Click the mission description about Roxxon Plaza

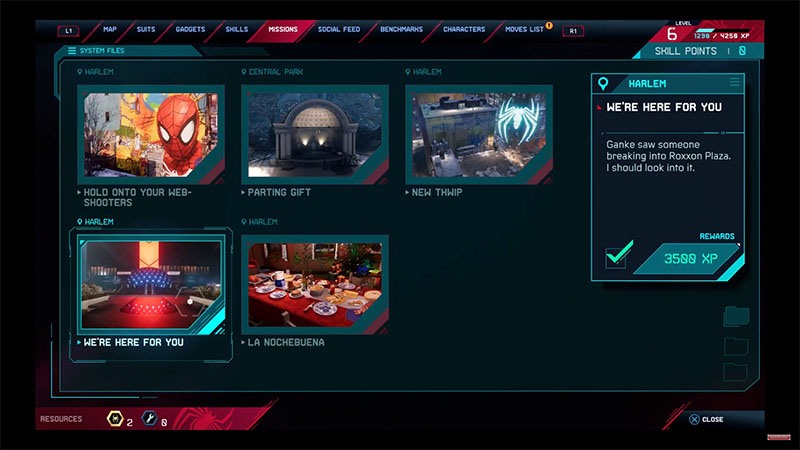(668, 156)
